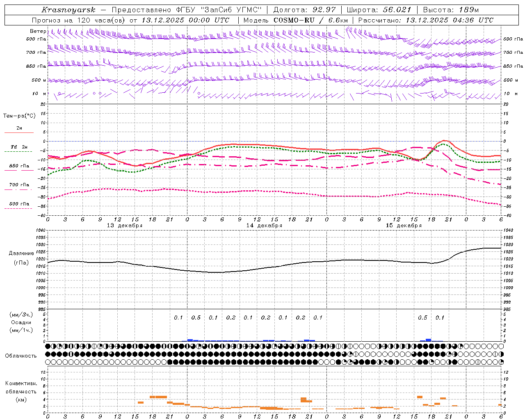This screenshot has width=525, height=420.
Task: Click the Конвективн. convective cloud label
Action: 21,383
